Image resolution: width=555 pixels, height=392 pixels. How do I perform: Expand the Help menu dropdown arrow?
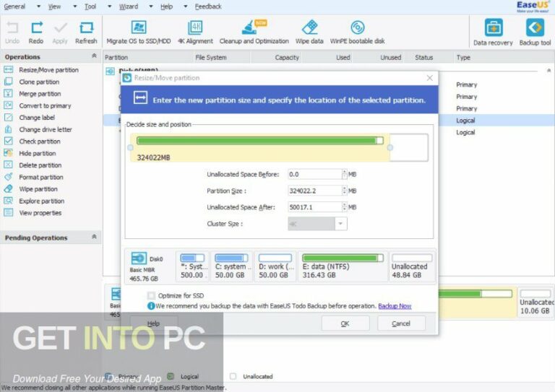(185, 6)
